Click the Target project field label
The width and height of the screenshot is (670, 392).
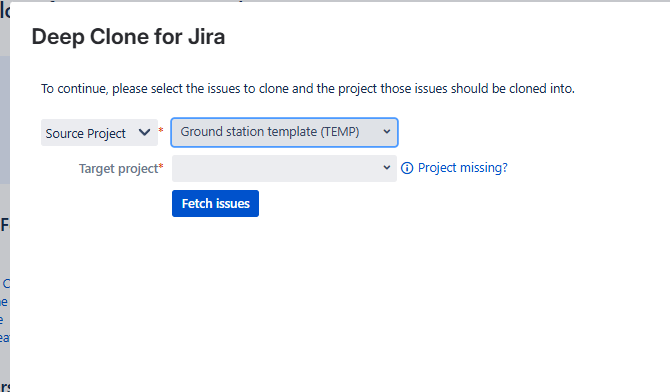pyautogui.click(x=118, y=168)
